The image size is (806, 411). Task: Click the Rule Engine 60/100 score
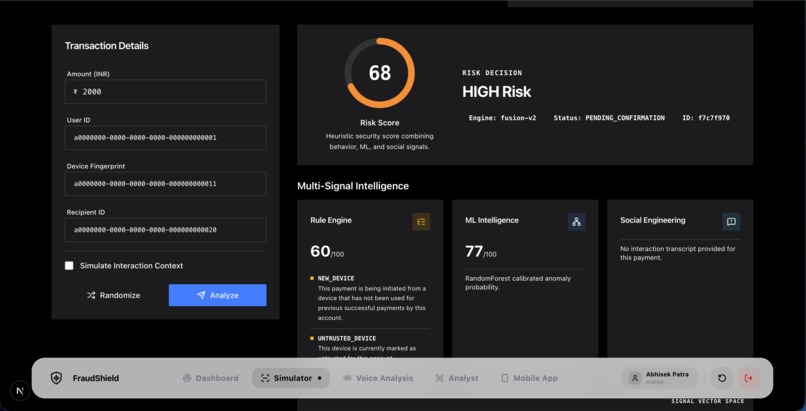pyautogui.click(x=327, y=252)
